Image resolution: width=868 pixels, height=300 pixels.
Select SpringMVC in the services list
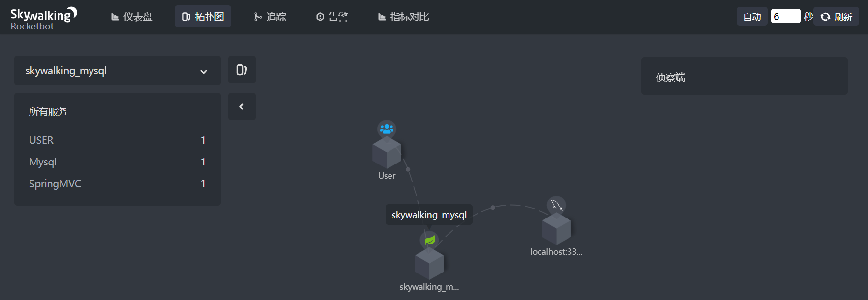click(118, 184)
